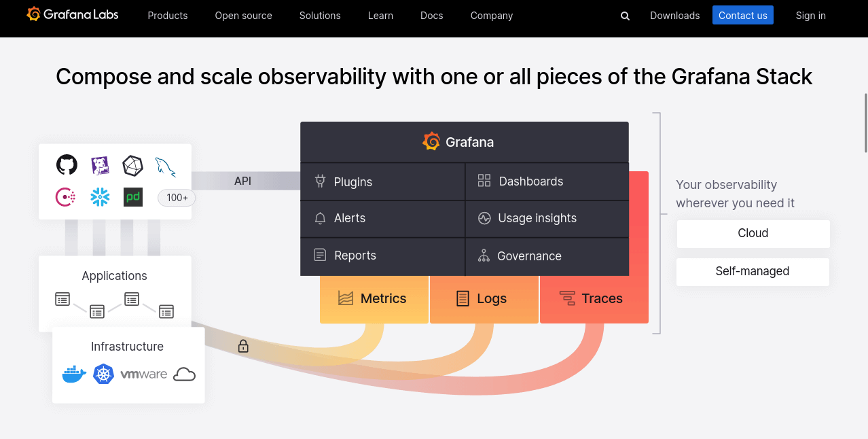Viewport: 868px width, 439px height.
Task: Select the Datadog integration icon
Action: click(99, 164)
